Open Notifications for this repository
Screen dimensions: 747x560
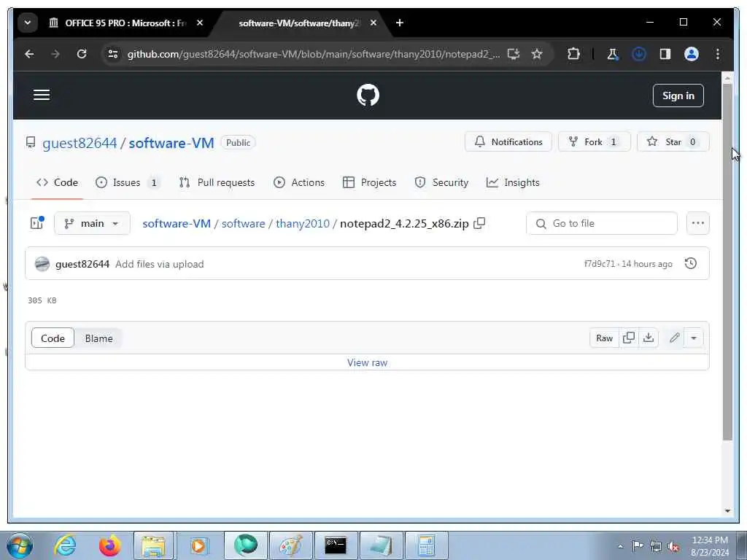(508, 142)
